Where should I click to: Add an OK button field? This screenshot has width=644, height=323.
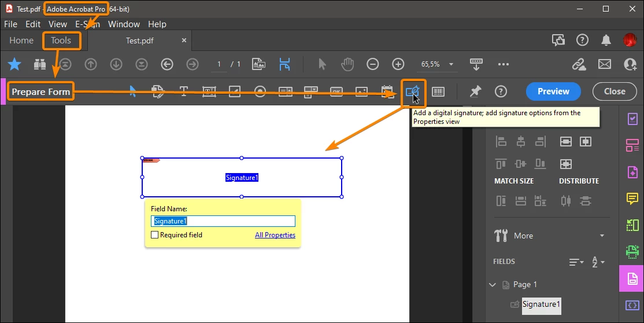pos(336,91)
